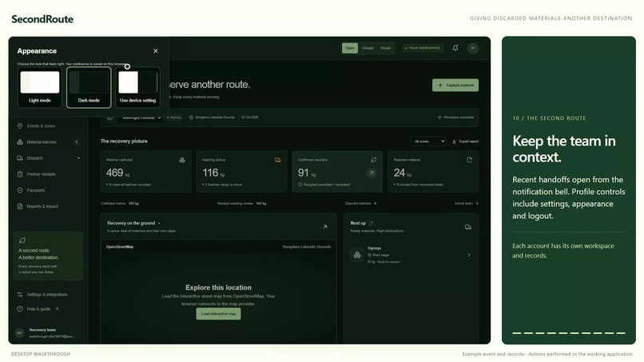The width and height of the screenshot is (644, 362).
Task: Open Confirmed recovery arrow button
Action: coord(372,173)
